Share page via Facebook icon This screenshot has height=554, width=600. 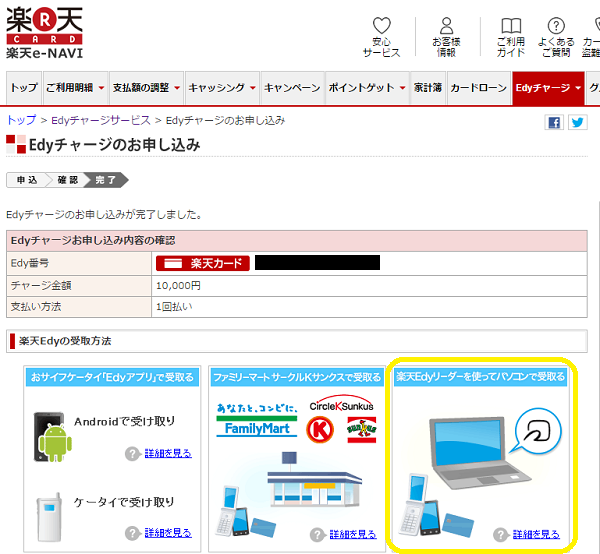tap(554, 122)
